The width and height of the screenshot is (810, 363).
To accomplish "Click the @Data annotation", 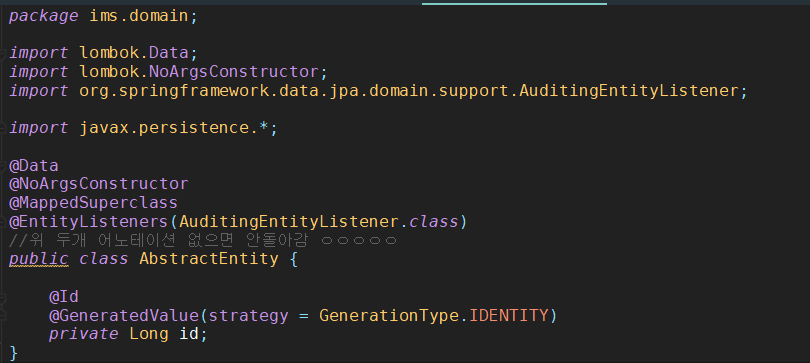I will [x=34, y=166].
